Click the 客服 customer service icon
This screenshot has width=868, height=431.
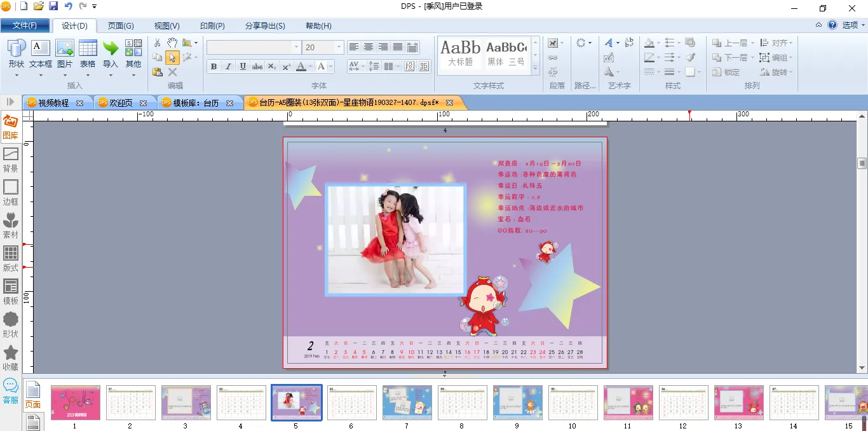point(10,390)
